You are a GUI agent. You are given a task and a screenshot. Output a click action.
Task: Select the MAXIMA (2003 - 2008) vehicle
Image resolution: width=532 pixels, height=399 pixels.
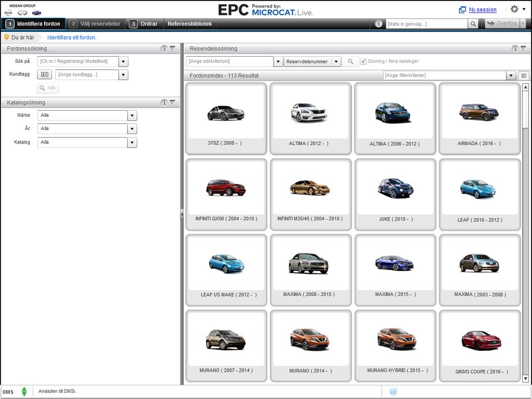pyautogui.click(x=480, y=270)
